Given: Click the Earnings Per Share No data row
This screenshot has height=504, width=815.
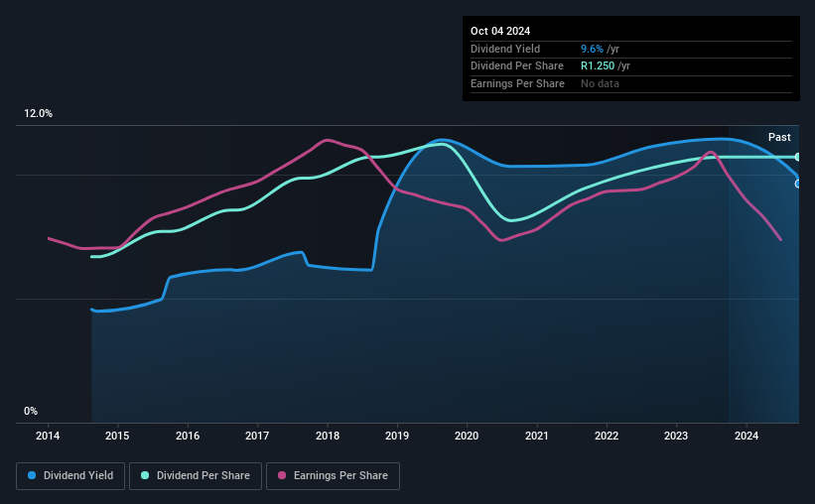Looking at the screenshot, I should (x=631, y=83).
